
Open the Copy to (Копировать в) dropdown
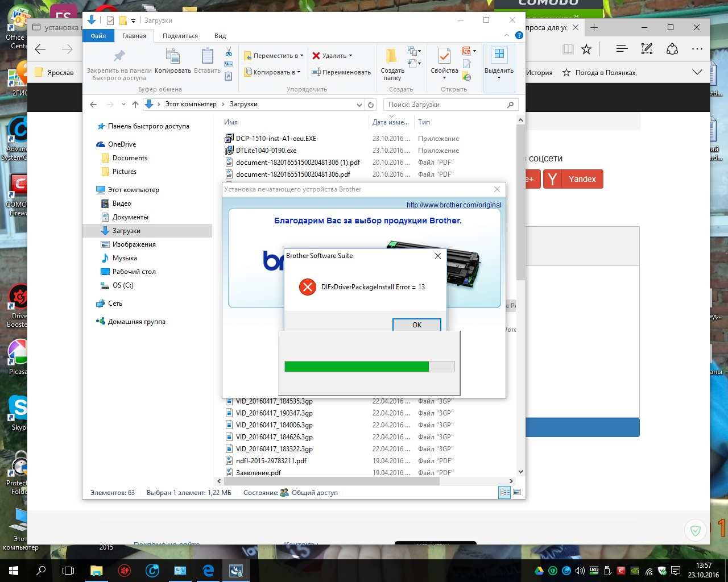pos(272,72)
